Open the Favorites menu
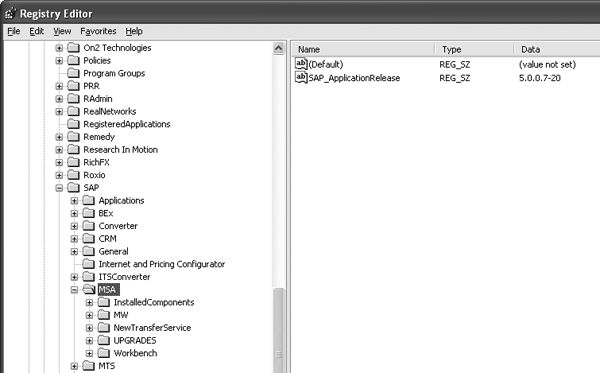The width and height of the screenshot is (600, 373). [98, 31]
